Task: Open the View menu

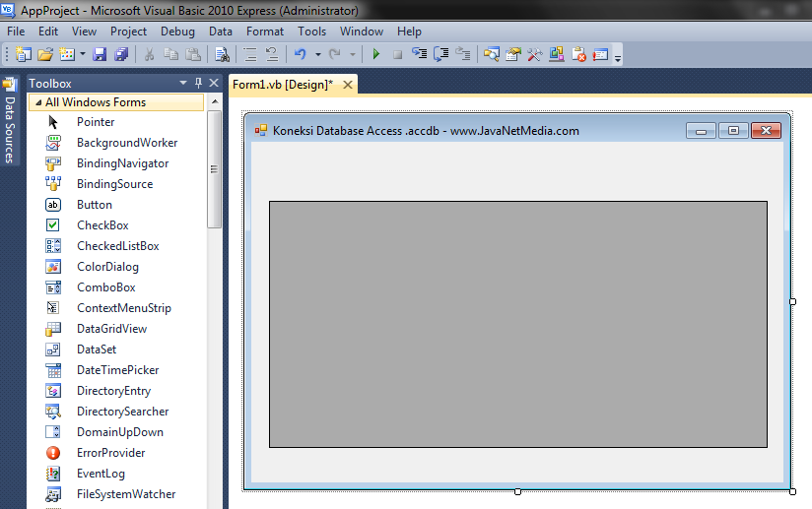Action: point(84,32)
